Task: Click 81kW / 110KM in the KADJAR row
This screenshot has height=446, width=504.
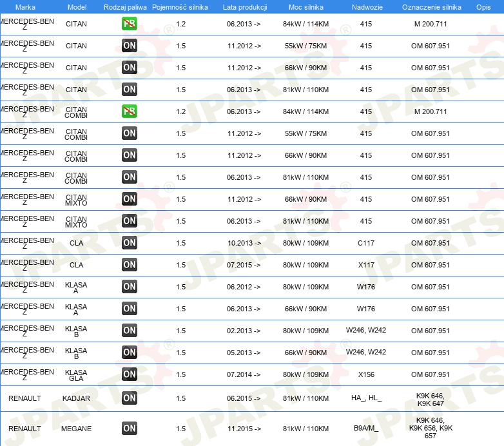Action: click(305, 398)
